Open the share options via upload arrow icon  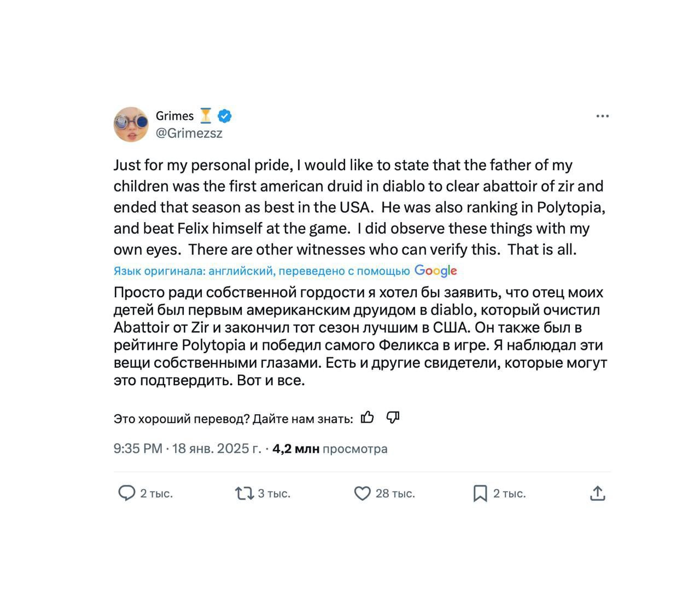[598, 494]
